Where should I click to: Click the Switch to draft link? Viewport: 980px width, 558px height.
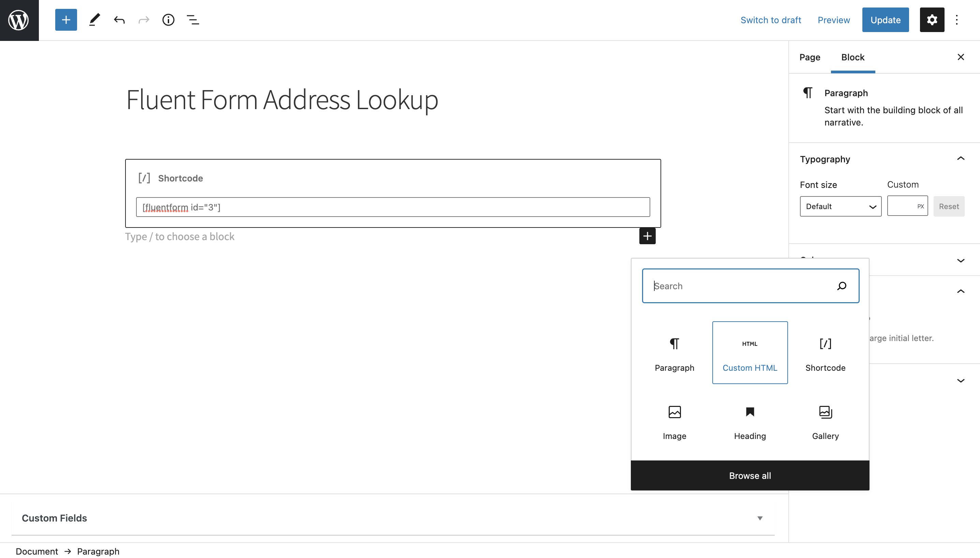(x=771, y=19)
